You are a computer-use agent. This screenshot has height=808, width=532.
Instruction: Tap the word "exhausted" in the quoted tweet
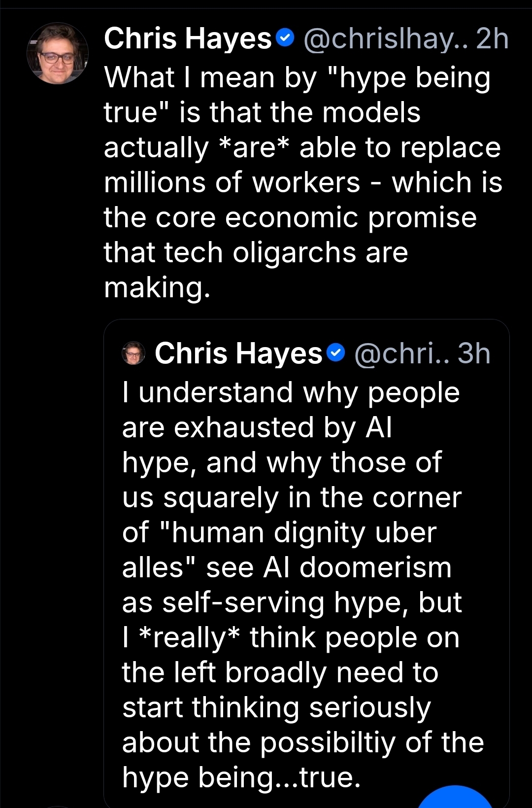click(244, 427)
